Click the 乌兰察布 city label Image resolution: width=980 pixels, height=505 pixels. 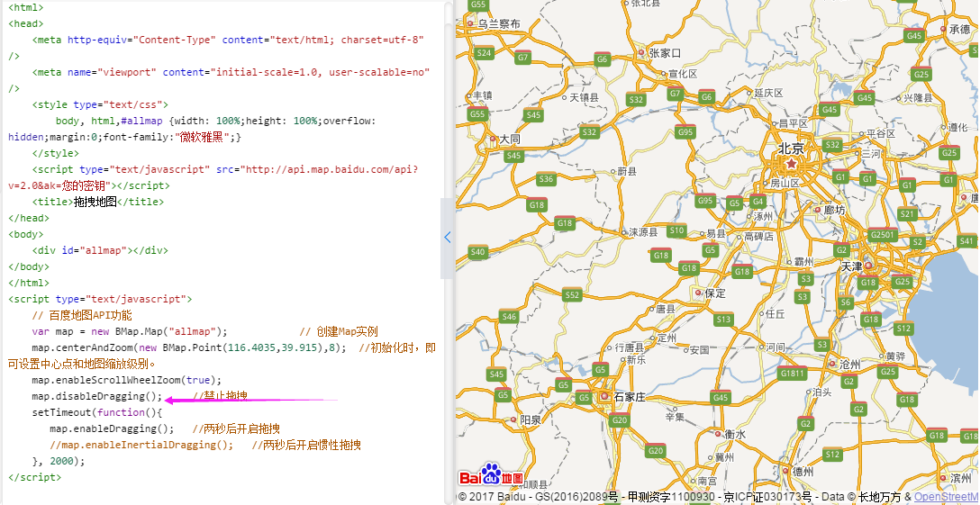(499, 23)
